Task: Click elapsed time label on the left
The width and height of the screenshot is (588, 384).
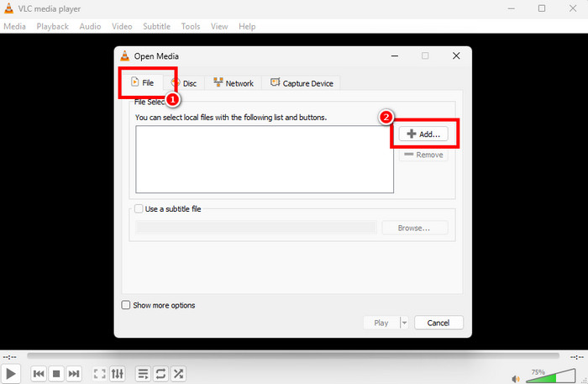Action: point(9,357)
